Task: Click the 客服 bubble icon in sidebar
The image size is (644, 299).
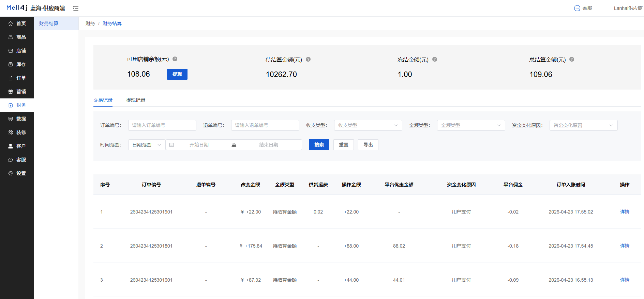Action: coord(11,160)
